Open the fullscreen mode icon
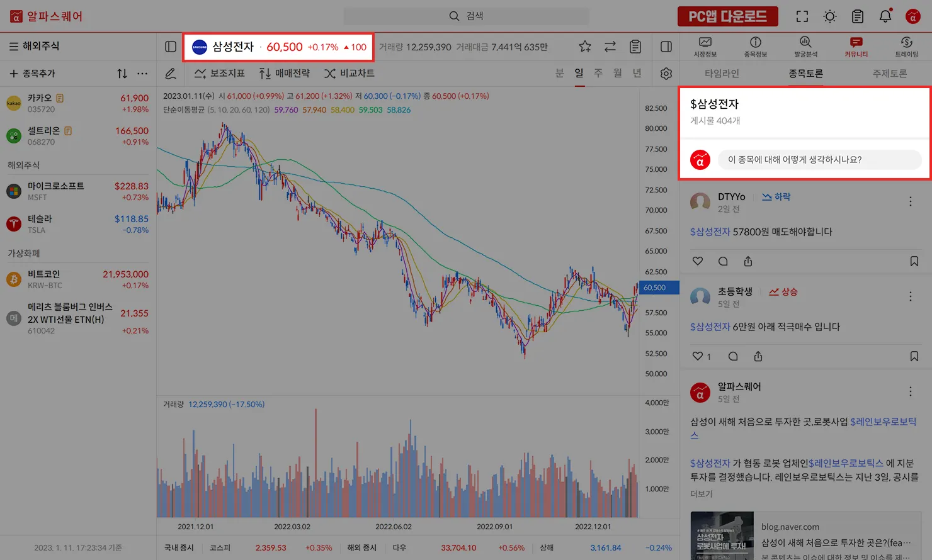The image size is (932, 560). click(802, 16)
